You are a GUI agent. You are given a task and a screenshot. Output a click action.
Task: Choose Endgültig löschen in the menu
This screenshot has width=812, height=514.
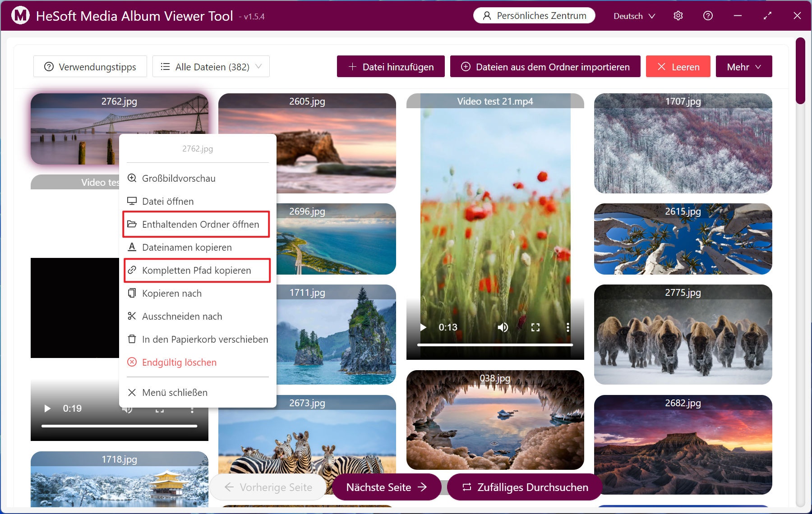198,362
